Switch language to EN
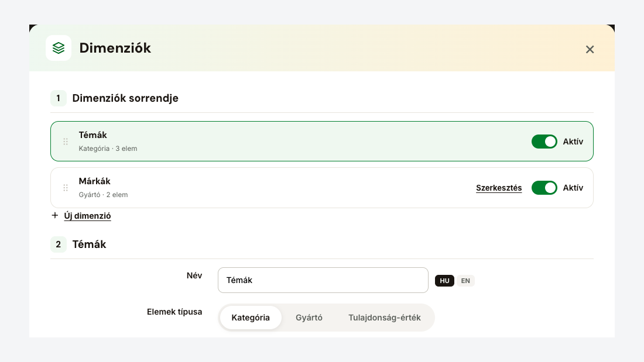Image resolution: width=644 pixels, height=362 pixels. pos(465,281)
